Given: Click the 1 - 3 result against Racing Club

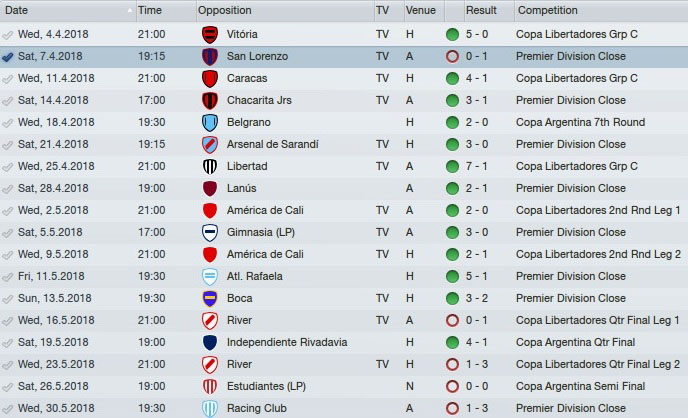Looking at the screenshot, I should click(x=480, y=408).
